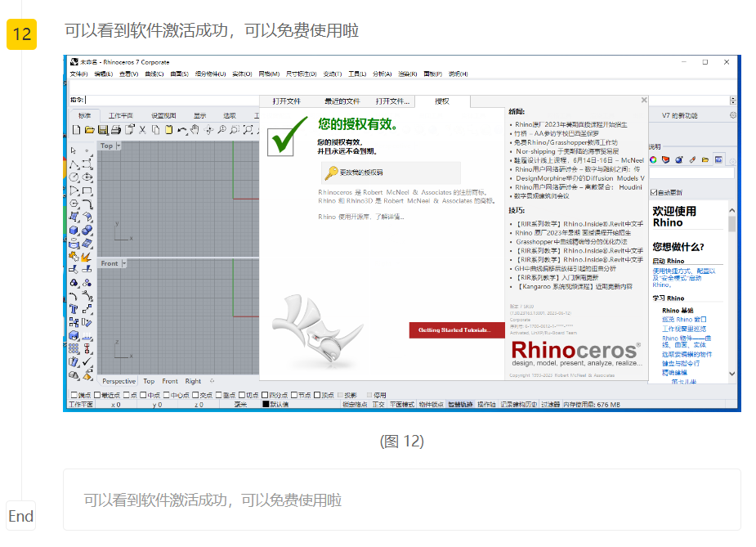Cut selection with the scissors icon

click(143, 130)
